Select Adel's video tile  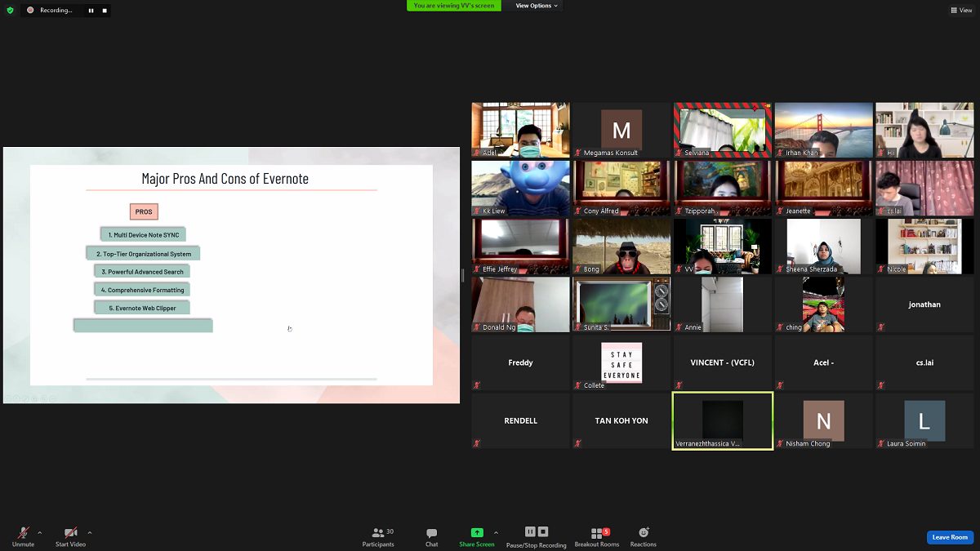pos(520,130)
